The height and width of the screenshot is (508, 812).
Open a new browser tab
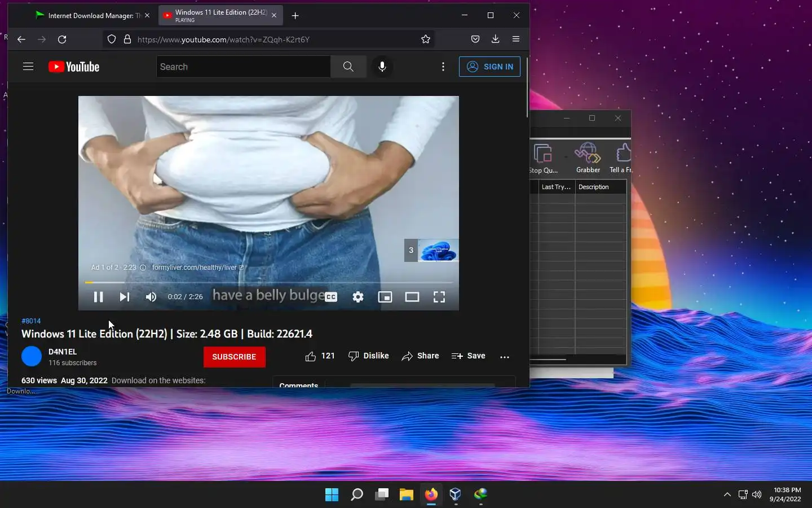pyautogui.click(x=295, y=16)
